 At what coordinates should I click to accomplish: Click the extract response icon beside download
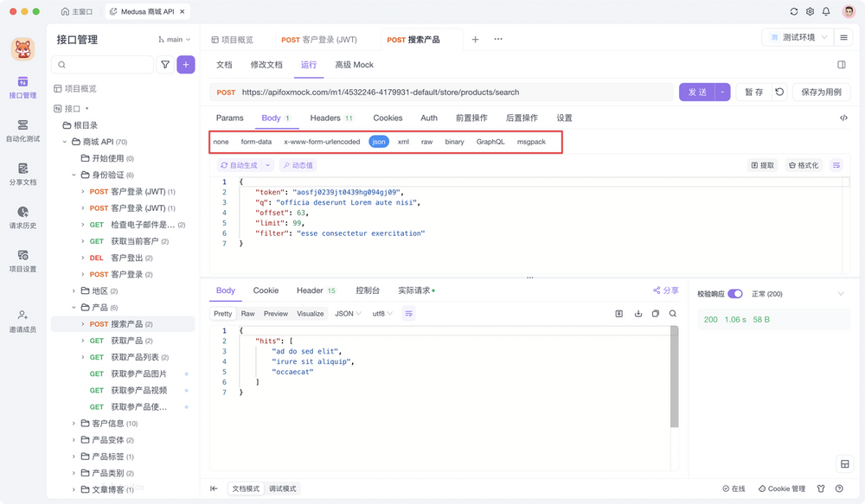pos(619,314)
